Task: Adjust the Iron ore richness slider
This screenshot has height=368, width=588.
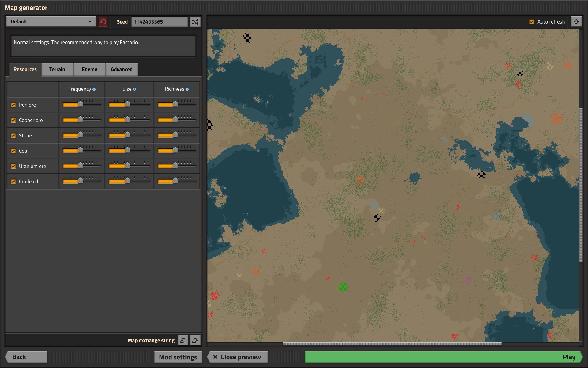Action: [x=177, y=104]
